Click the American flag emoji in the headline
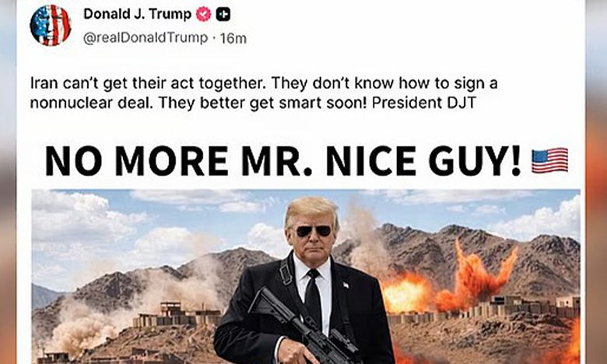 pos(549,160)
